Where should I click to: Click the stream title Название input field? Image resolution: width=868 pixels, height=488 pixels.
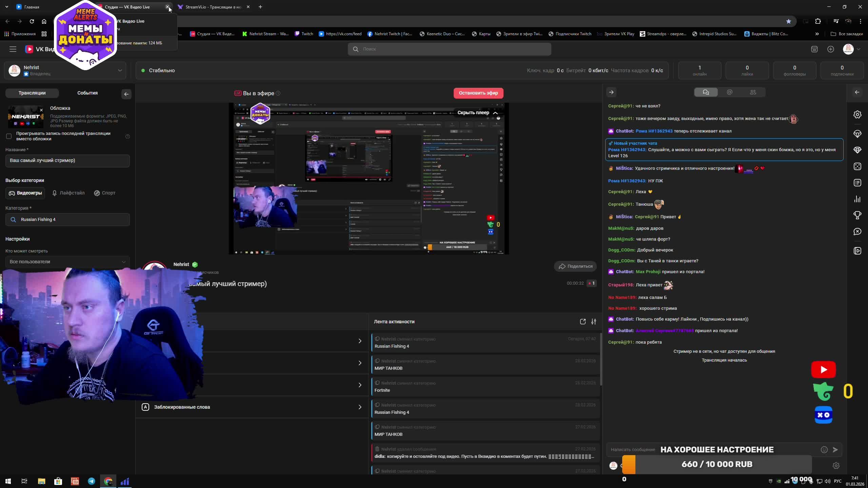pos(67,161)
